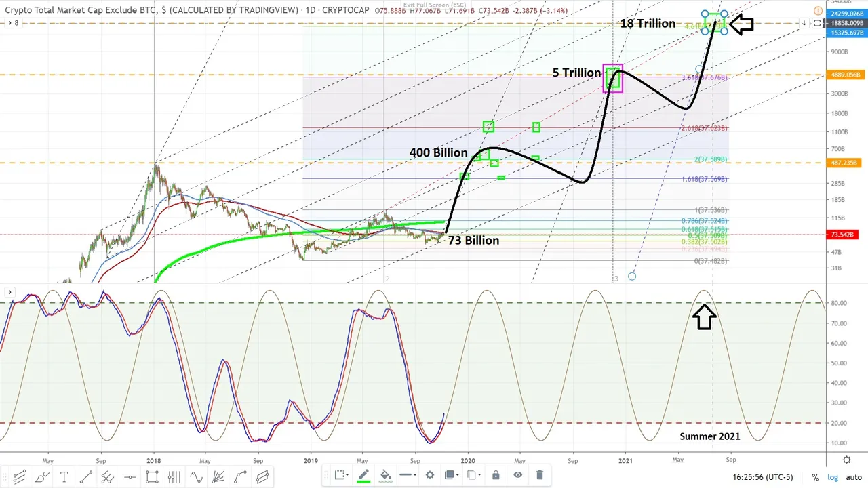Click Exit Full Screen (ESC) notice
This screenshot has height=488, width=868.
coord(433,5)
